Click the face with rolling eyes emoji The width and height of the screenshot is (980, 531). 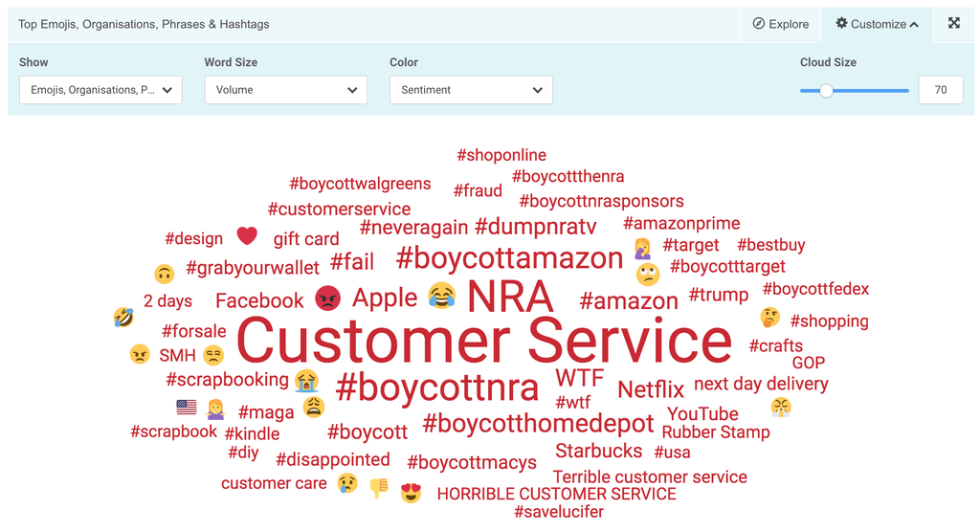pyautogui.click(x=648, y=276)
